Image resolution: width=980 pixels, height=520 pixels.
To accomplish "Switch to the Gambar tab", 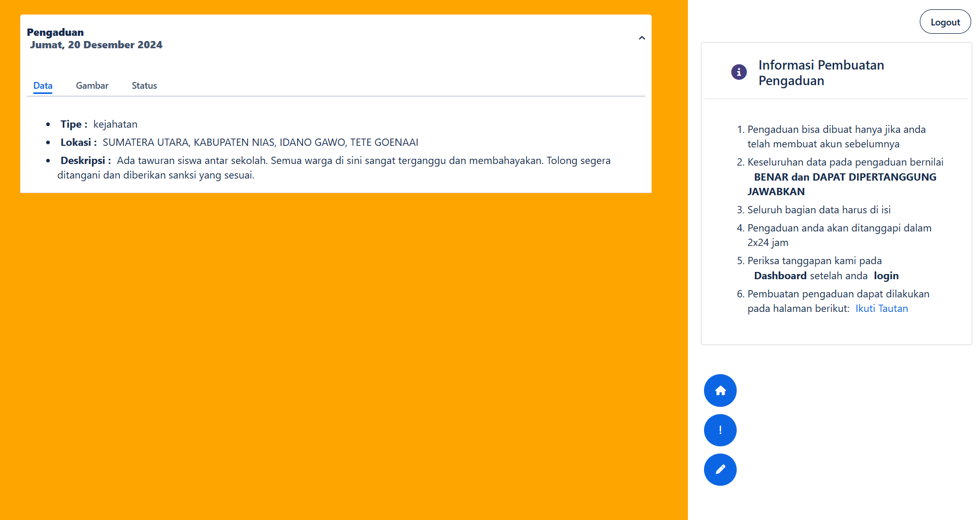I will tap(92, 86).
